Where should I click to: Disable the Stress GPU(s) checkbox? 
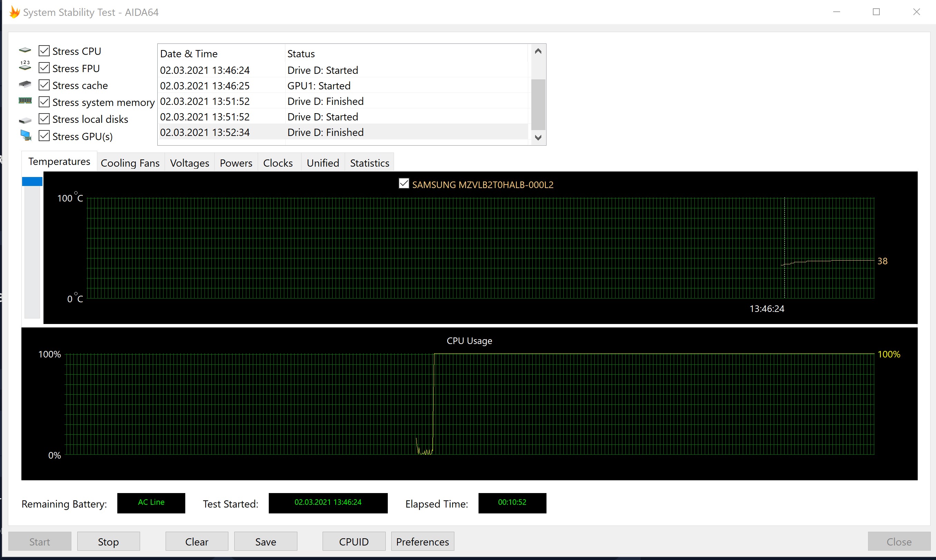tap(44, 136)
